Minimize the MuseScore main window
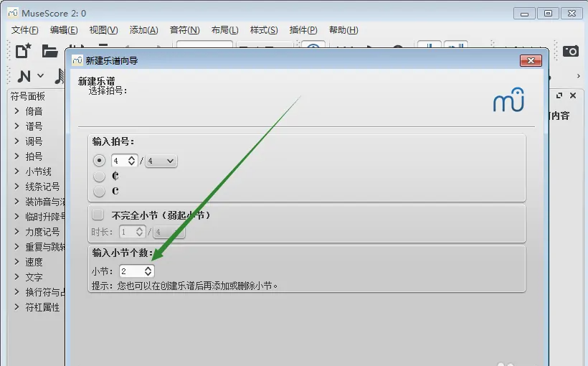The width and height of the screenshot is (588, 366). [x=524, y=14]
